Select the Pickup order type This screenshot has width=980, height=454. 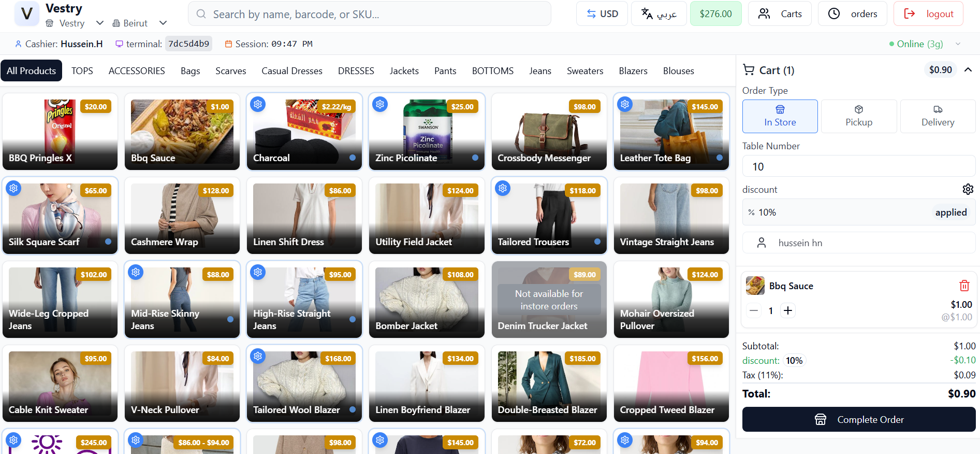pos(859,116)
